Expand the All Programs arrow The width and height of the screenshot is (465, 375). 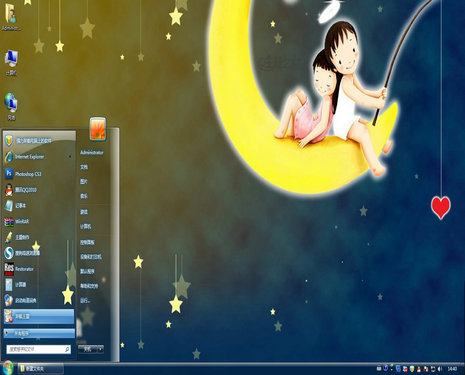tap(6, 333)
